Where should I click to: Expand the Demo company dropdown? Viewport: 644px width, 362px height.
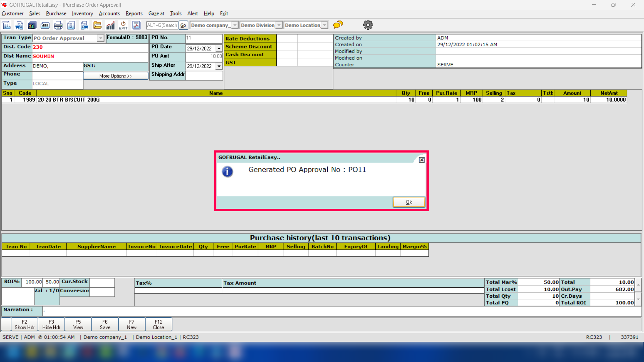(x=235, y=25)
